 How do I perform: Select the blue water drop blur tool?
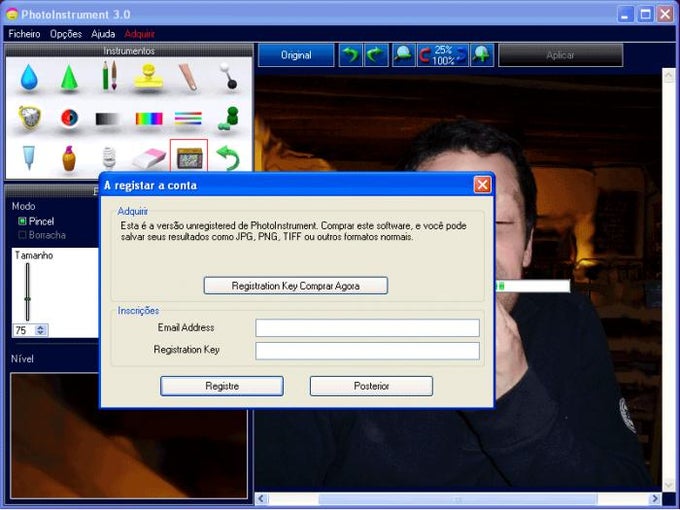pos(29,77)
